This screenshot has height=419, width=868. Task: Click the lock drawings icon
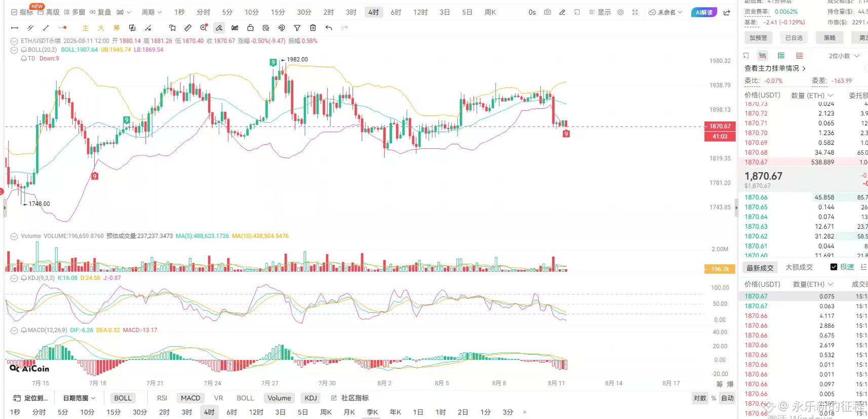250,28
